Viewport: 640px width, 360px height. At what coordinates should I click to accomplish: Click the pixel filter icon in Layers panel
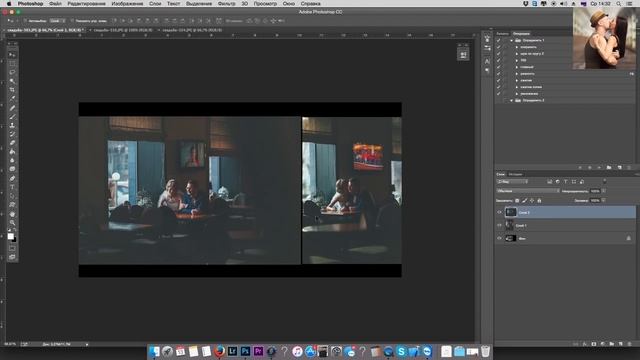tap(549, 182)
